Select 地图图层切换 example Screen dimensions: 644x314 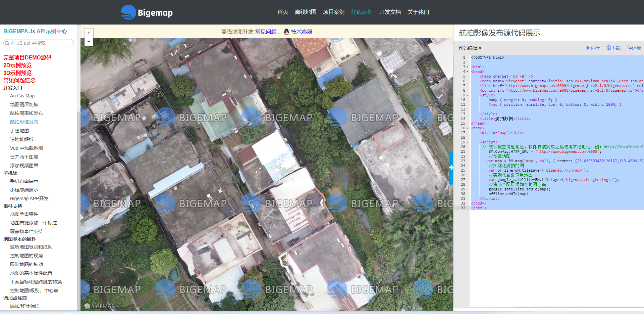(x=24, y=104)
